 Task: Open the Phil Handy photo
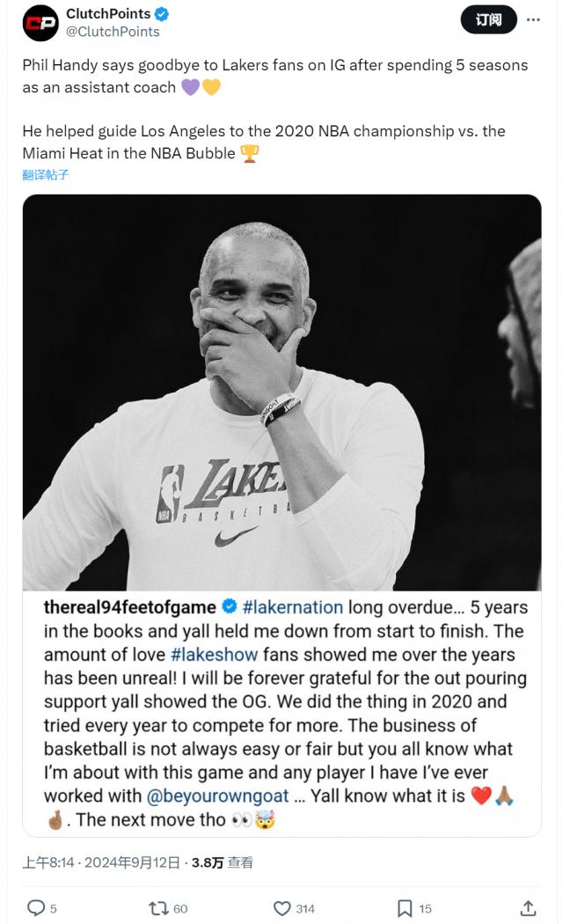[x=281, y=392]
